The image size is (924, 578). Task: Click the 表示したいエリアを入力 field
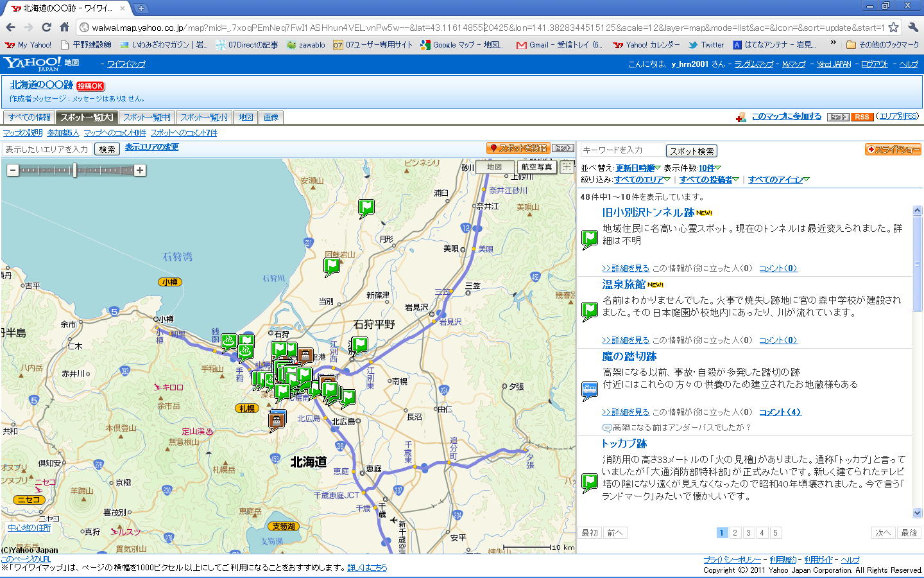[47, 149]
